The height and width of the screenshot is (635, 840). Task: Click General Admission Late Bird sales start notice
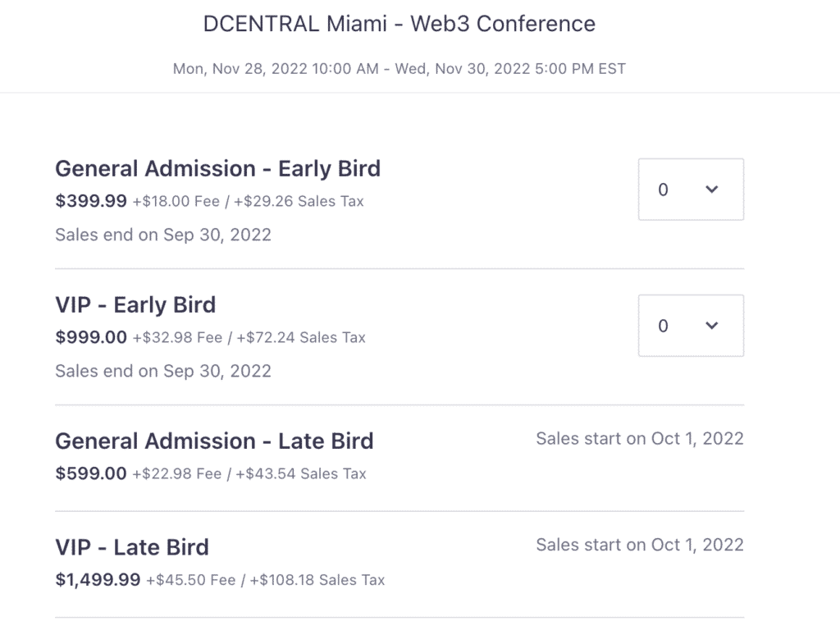pos(639,438)
